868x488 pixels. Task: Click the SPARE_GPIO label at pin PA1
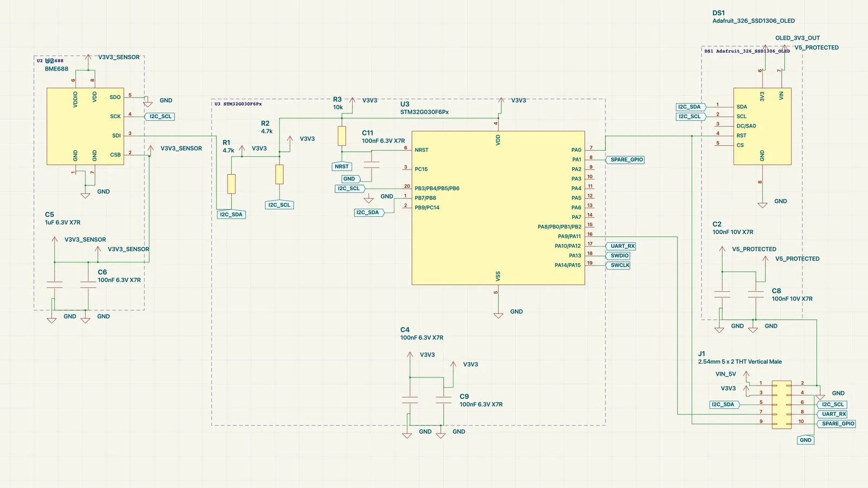pyautogui.click(x=625, y=159)
